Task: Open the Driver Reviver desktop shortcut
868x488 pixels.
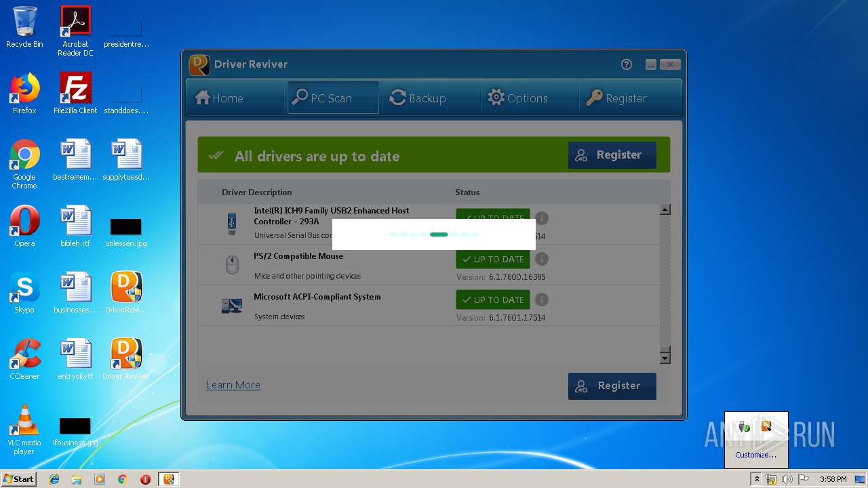Action: (126, 359)
